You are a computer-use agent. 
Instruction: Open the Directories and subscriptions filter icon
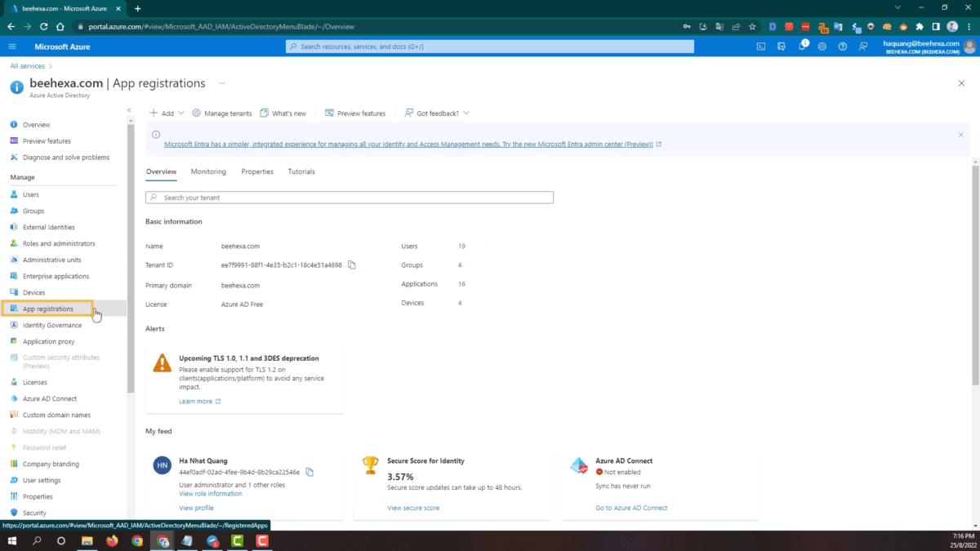[782, 47]
